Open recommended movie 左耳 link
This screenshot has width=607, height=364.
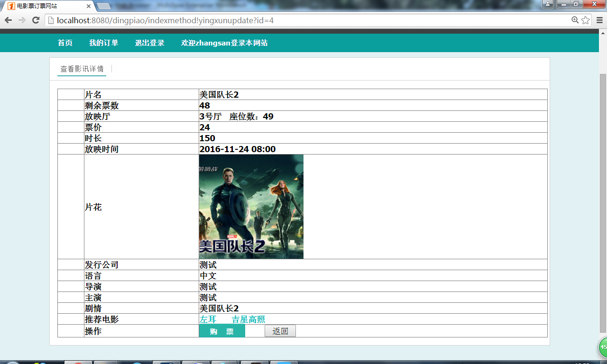(x=208, y=319)
